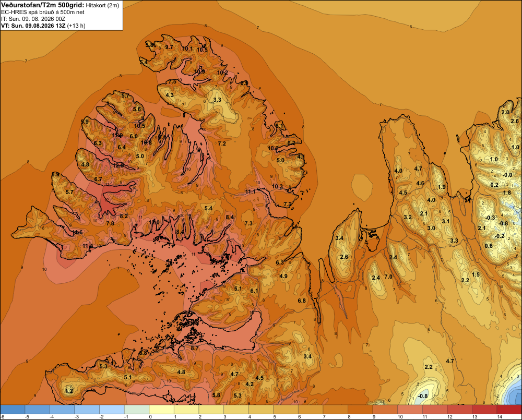Click the 6.4 temperature value on map
Screen dimensions: 522x420
122,147
